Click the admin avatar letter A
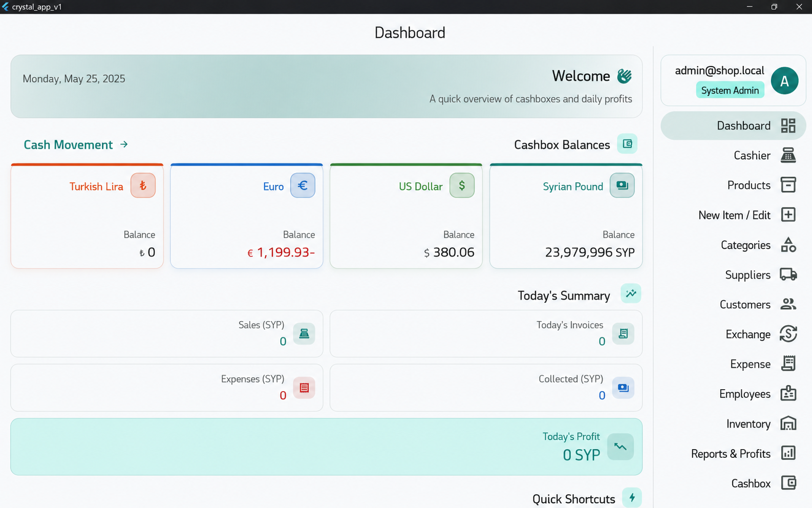 (784, 80)
